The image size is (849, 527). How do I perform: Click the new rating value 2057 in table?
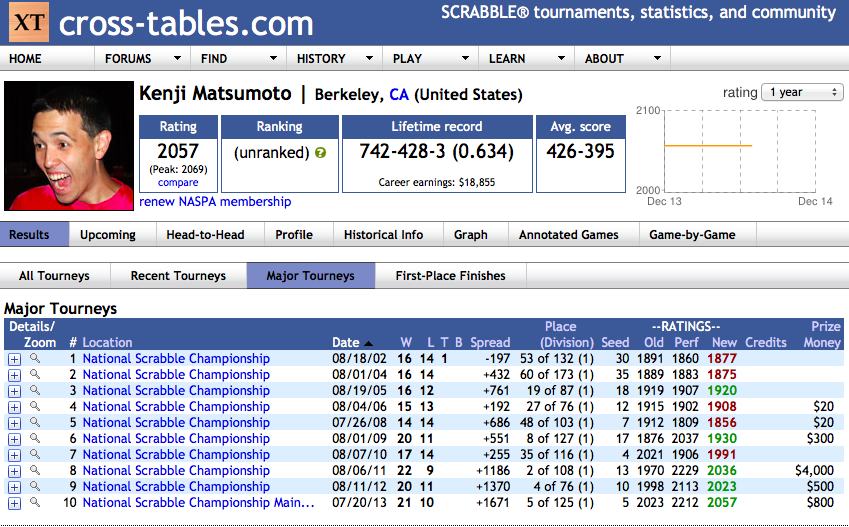point(722,503)
